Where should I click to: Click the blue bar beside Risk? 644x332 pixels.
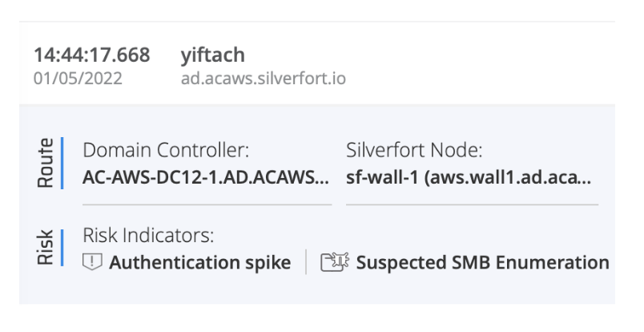click(62, 250)
